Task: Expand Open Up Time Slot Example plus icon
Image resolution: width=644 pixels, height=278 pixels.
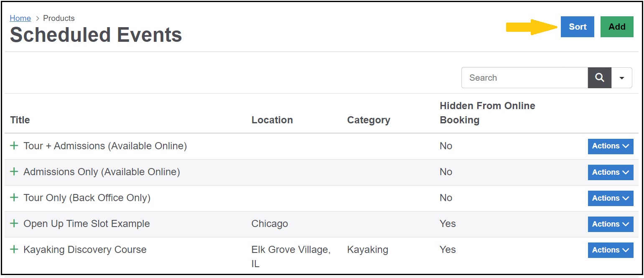Action: click(14, 223)
